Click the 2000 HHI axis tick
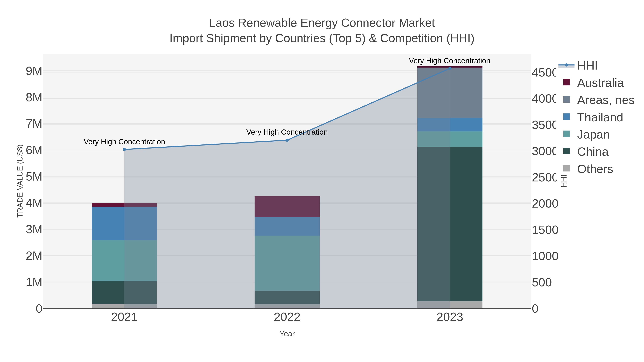 [545, 204]
